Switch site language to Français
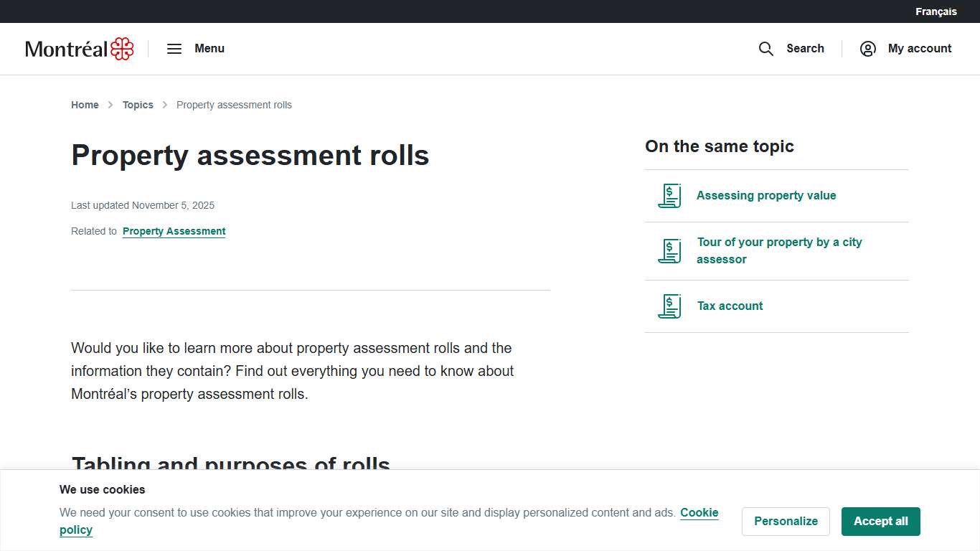This screenshot has height=551, width=980. (x=936, y=11)
